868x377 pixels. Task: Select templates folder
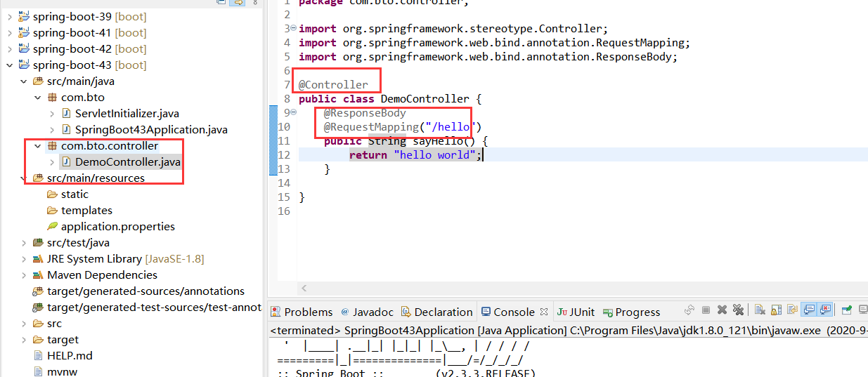click(x=86, y=210)
